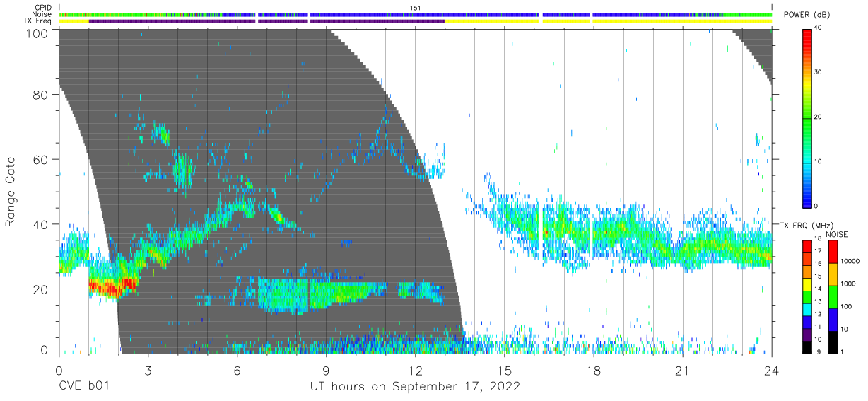The height and width of the screenshot is (401, 868).
Task: Click the CPID value 151
Action: click(x=415, y=7)
